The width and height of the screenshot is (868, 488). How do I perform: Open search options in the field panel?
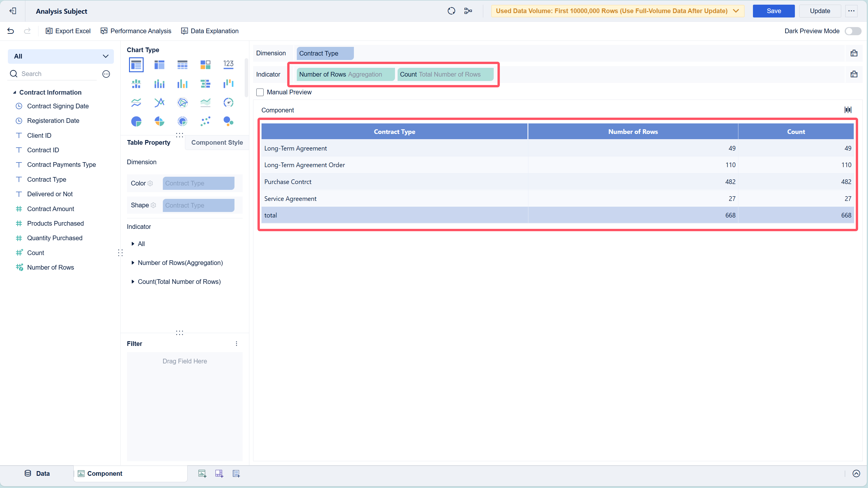[x=106, y=74]
